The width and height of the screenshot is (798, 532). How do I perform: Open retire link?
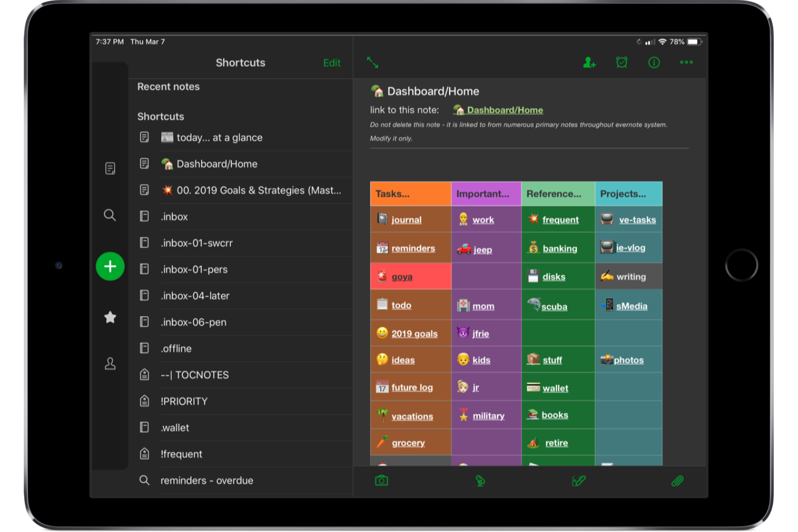click(556, 443)
